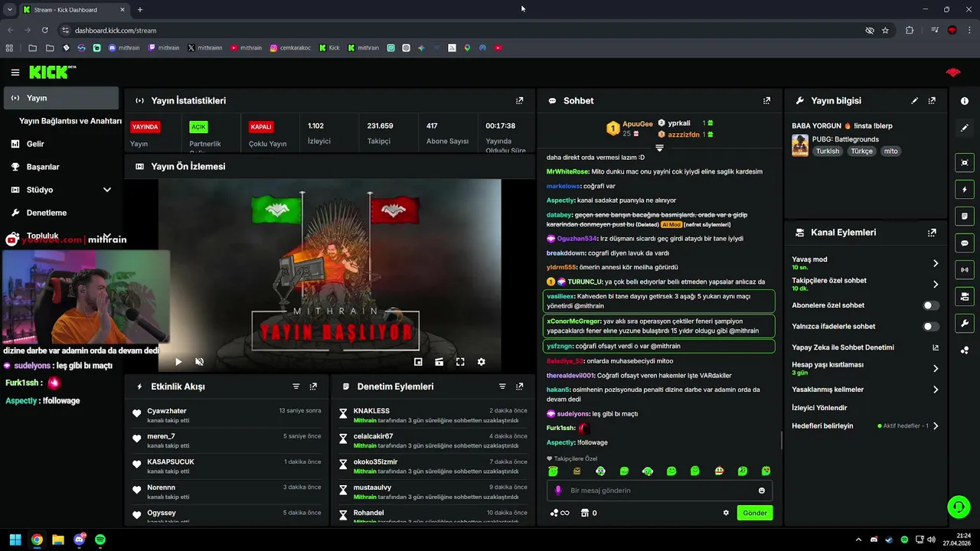Screen dimensions: 980x551
Task: Pop out the Etkinlik Akışı panel
Action: tap(313, 386)
